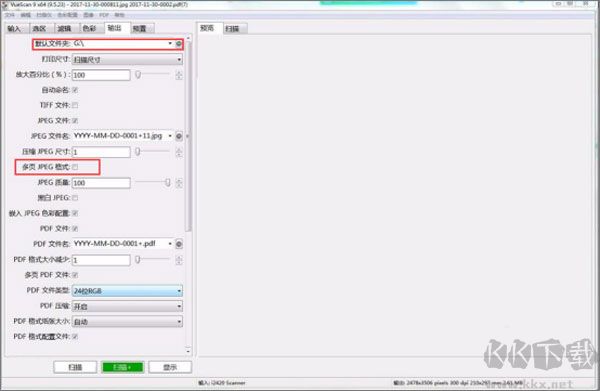Click the @ button beside the default folder field

(179, 44)
